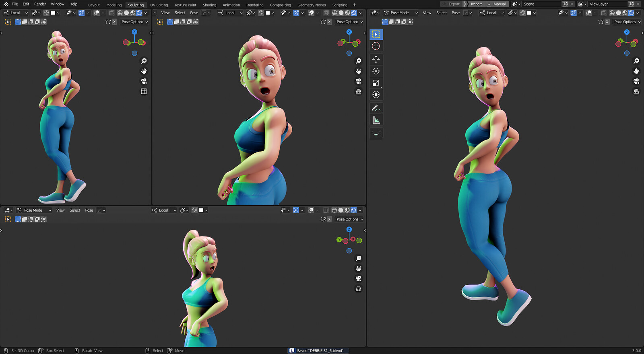The height and width of the screenshot is (354, 644).
Task: Open Select menu in top-middle viewport header
Action: 180,13
